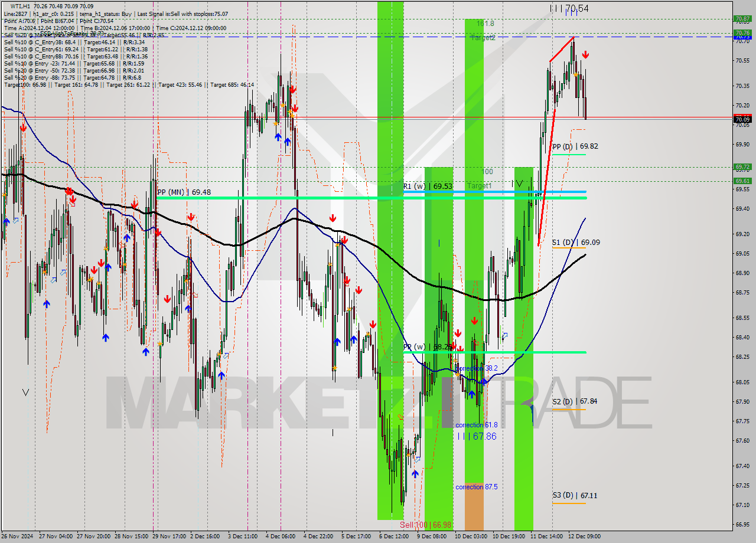Click the 'correction 38.2' label
The width and height of the screenshot is (756, 543).
(477, 368)
